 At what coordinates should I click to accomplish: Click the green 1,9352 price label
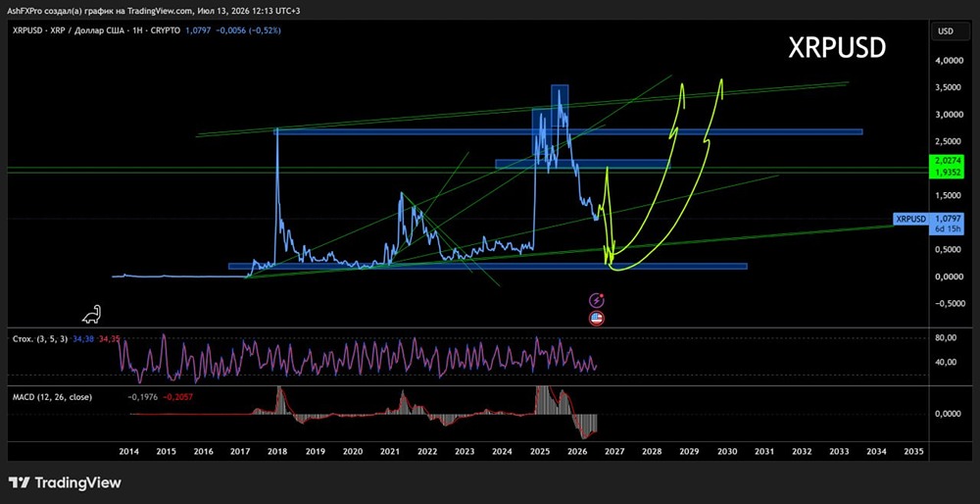(x=948, y=171)
